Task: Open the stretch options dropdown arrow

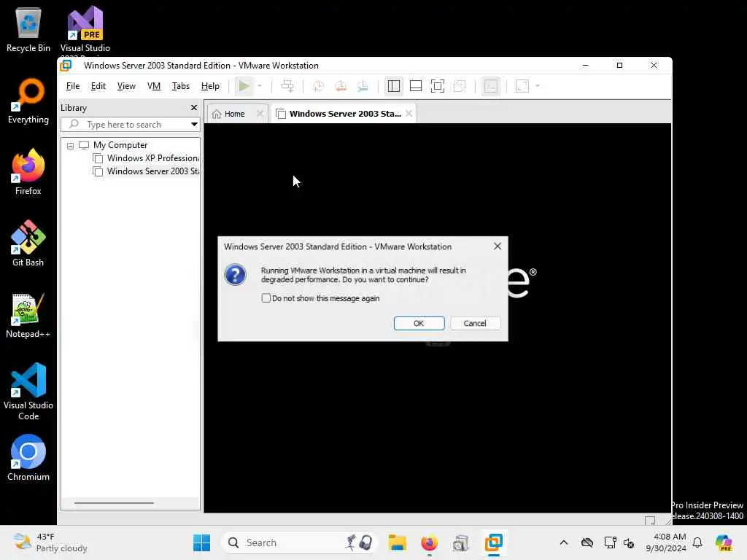Action: [538, 86]
